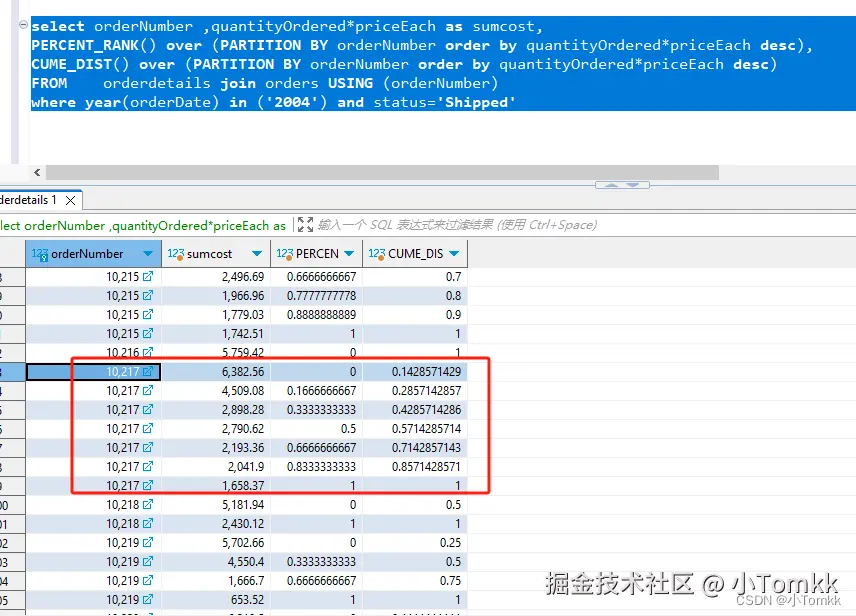856x616 pixels.
Task: Select the sumcost cell 6,382.56
Action: (x=216, y=372)
